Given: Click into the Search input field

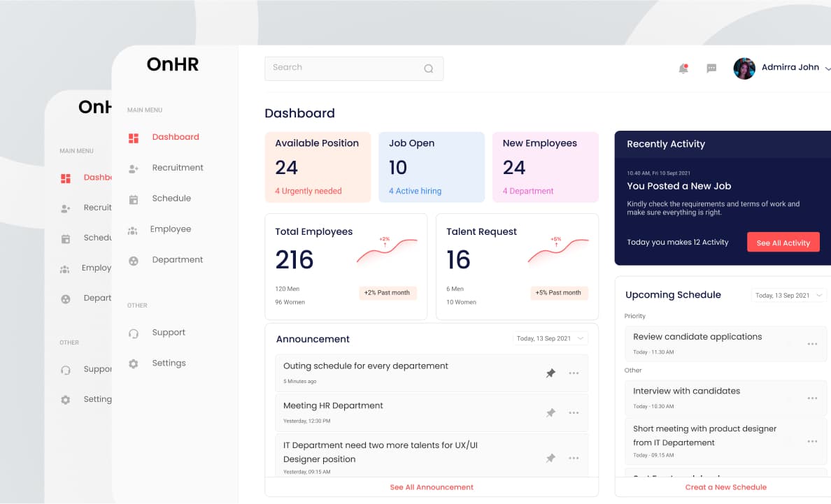Looking at the screenshot, I should click(343, 68).
